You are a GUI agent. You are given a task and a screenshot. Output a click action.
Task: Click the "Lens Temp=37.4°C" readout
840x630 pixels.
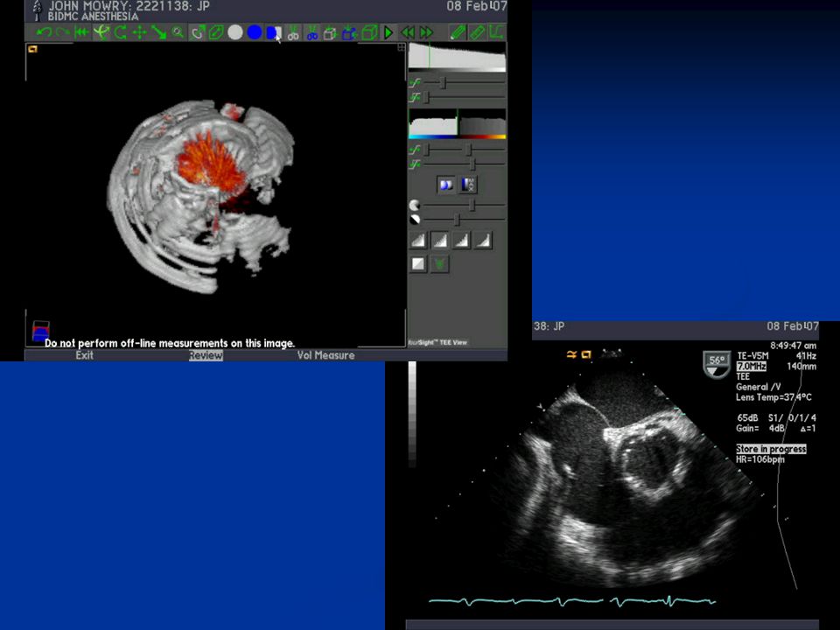(773, 397)
